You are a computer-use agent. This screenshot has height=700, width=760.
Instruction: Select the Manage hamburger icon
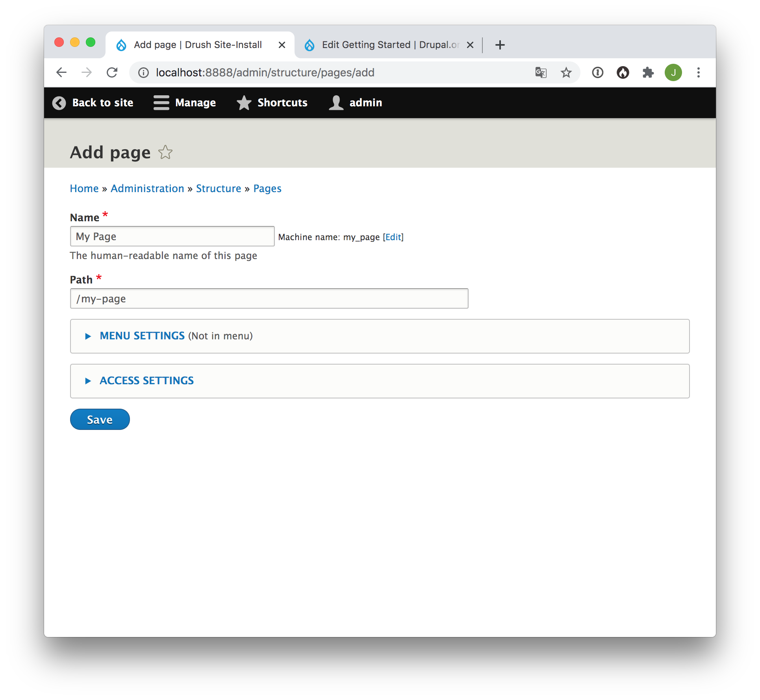pos(161,102)
